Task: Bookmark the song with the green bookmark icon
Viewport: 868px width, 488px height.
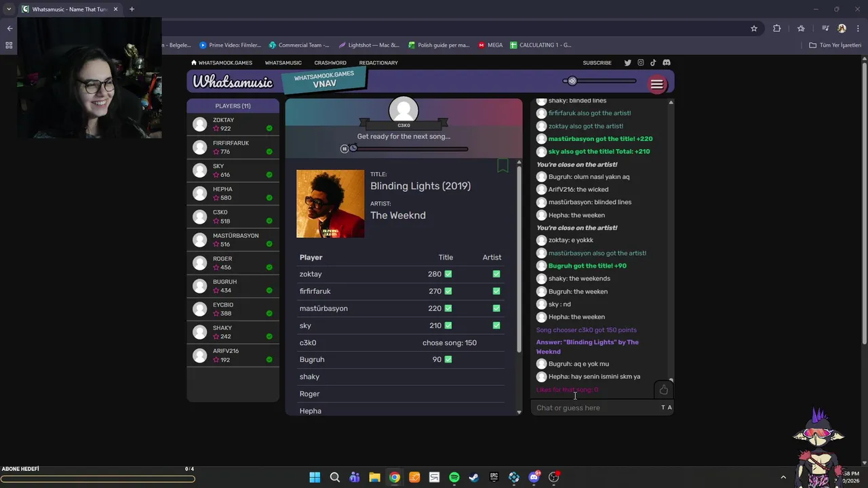Action: coord(502,165)
